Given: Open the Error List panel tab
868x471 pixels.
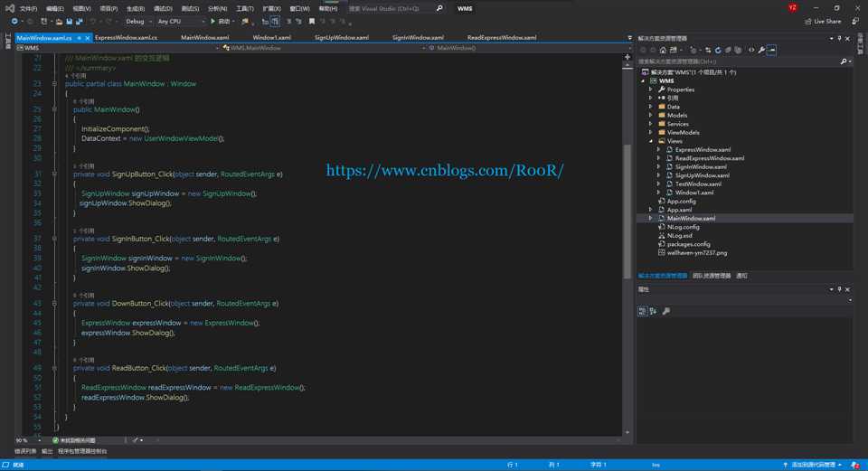Looking at the screenshot, I should 25,452.
